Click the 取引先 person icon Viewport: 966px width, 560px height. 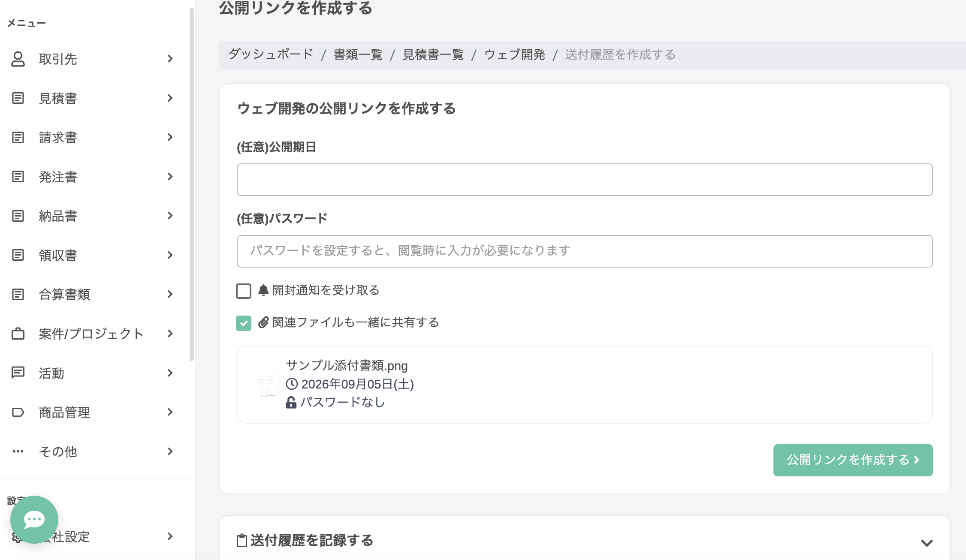(18, 59)
